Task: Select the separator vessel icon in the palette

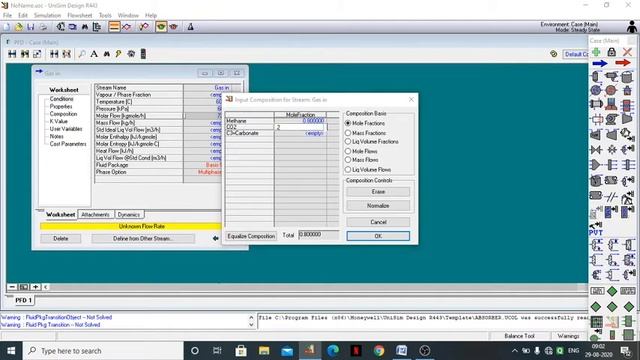Action: 596,77
